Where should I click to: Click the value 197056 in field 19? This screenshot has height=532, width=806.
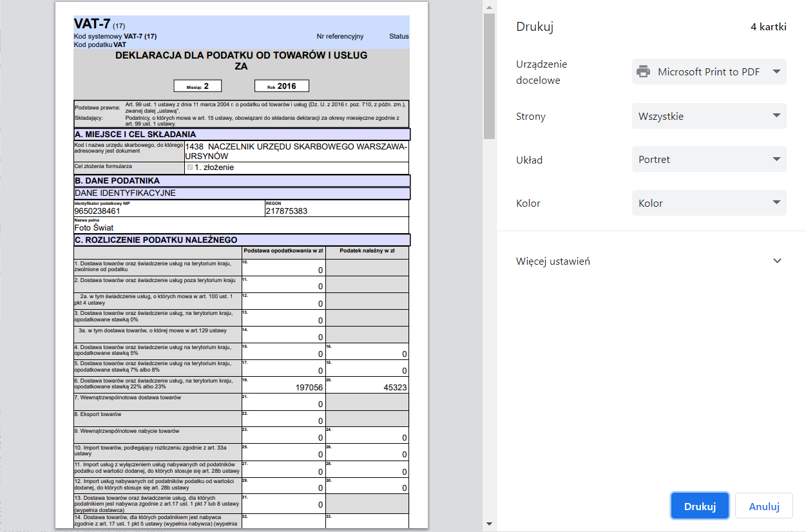[309, 388]
